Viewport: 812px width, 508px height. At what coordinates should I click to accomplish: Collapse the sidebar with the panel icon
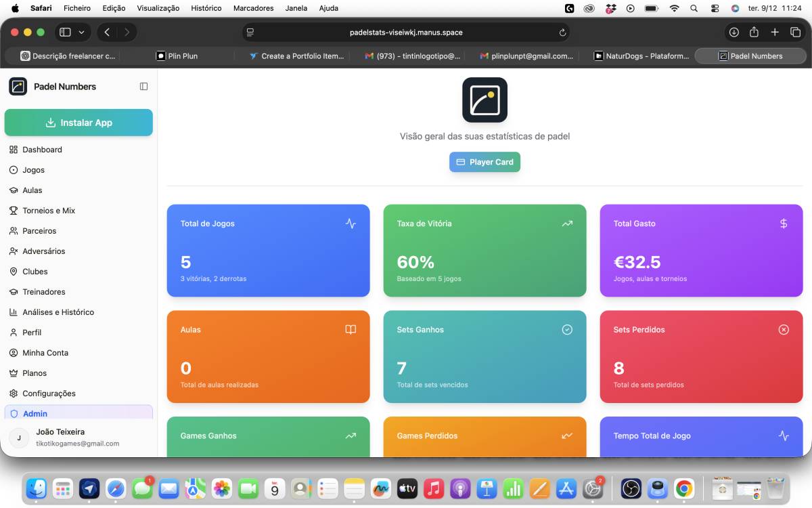click(x=143, y=87)
